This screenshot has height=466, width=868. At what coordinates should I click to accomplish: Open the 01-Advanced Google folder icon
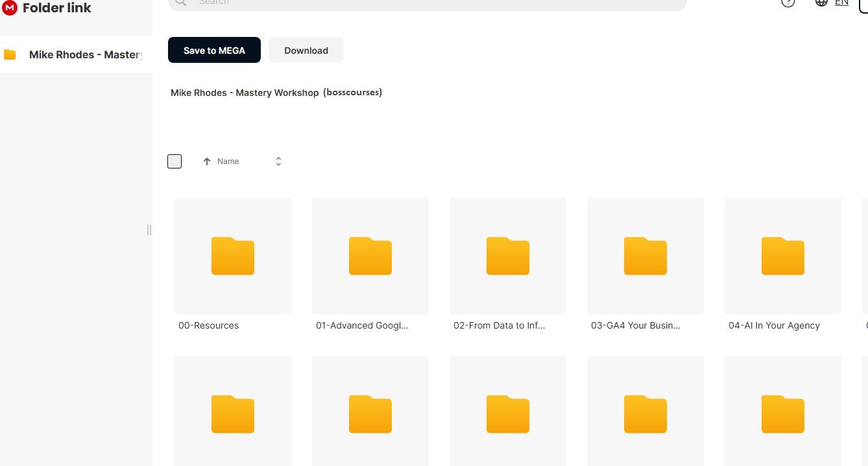(370, 256)
